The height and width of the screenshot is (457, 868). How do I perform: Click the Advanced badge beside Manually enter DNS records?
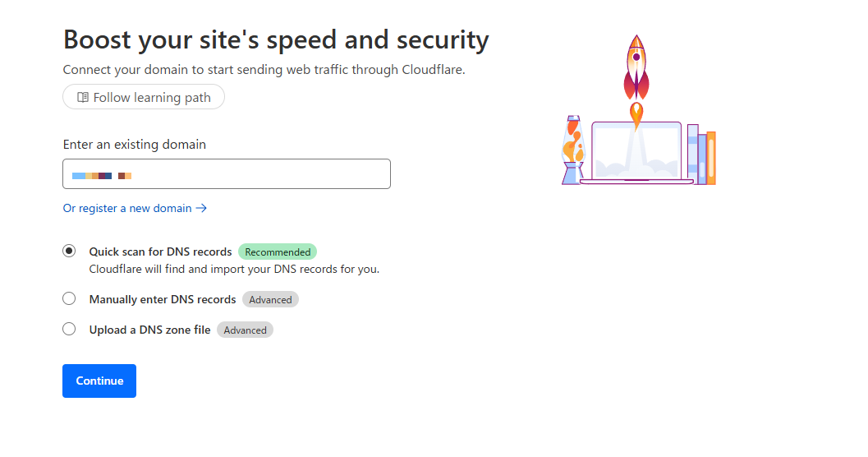click(x=270, y=300)
